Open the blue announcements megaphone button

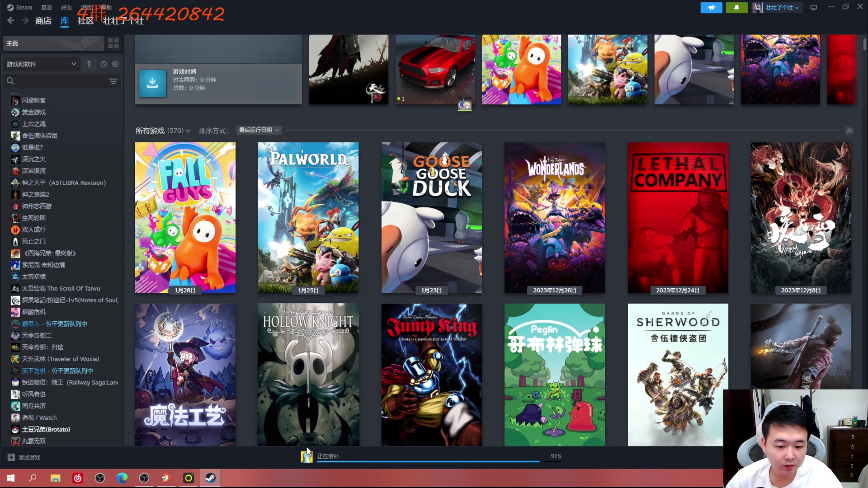(x=711, y=8)
